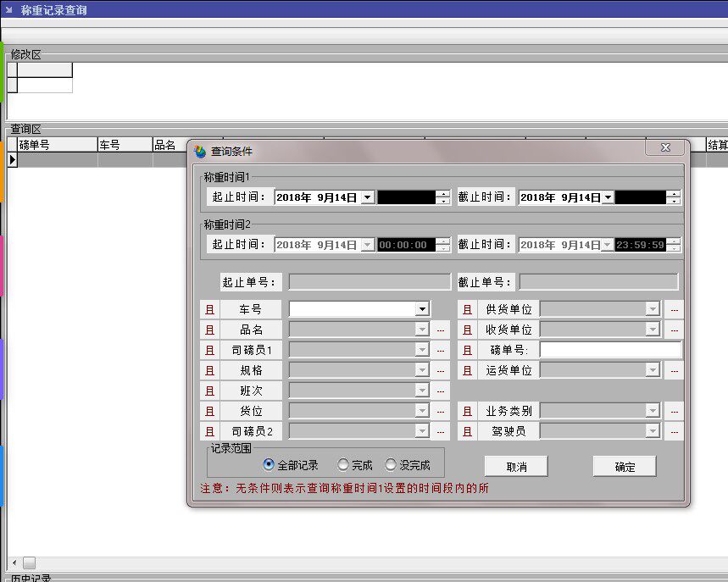Open the 班次 dropdown list
Screen dimensions: 728x582
coord(422,391)
